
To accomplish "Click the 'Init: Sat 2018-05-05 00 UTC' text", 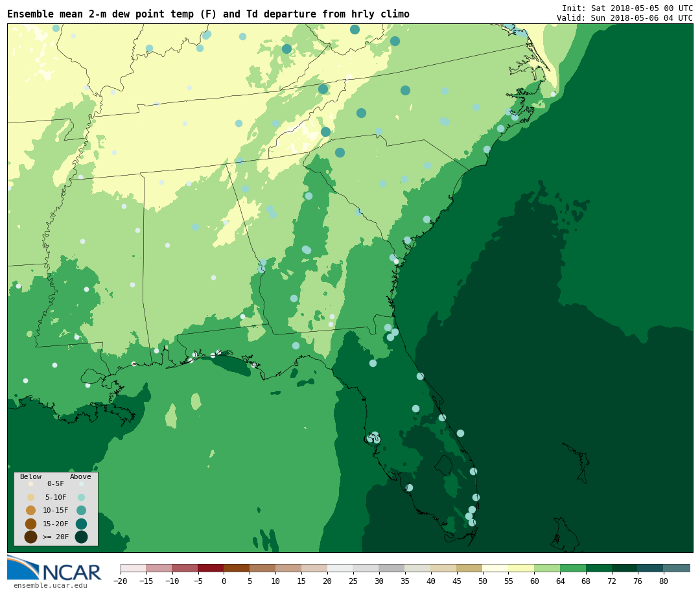I will 627,8.
